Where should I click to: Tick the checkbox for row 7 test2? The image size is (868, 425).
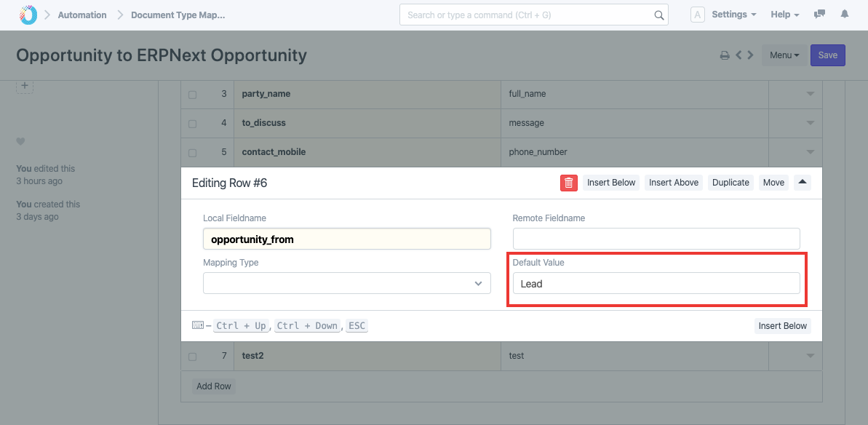pyautogui.click(x=192, y=357)
